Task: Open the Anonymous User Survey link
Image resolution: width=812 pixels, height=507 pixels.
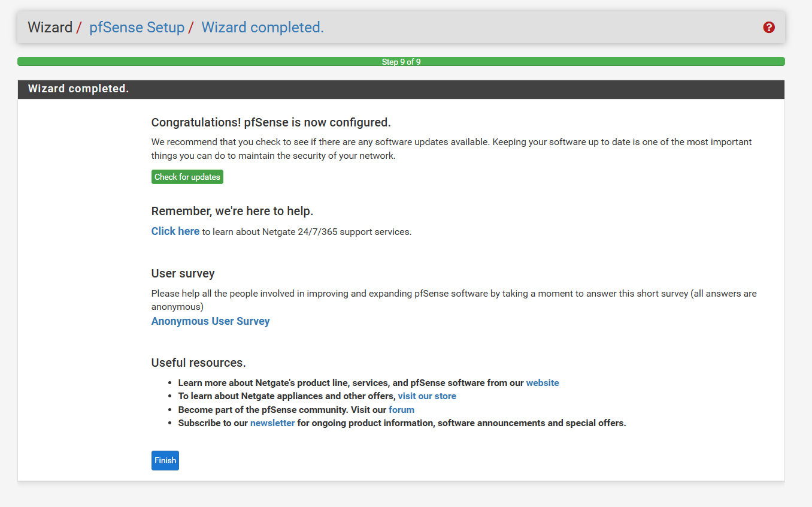Action: [x=210, y=321]
